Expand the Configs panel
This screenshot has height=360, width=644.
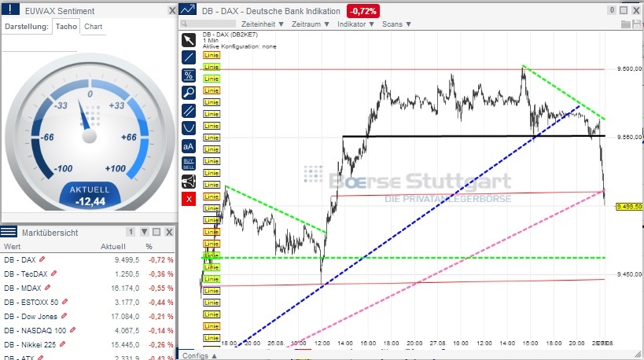pyautogui.click(x=200, y=355)
